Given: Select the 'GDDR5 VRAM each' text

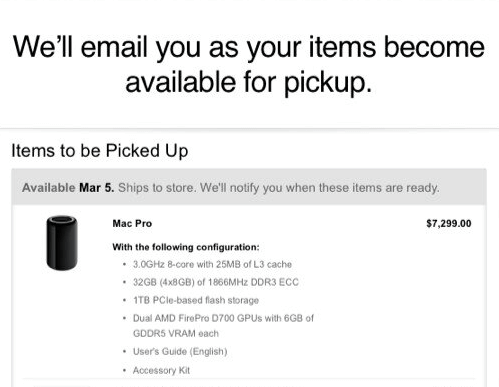Looking at the screenshot, I should tap(176, 334).
